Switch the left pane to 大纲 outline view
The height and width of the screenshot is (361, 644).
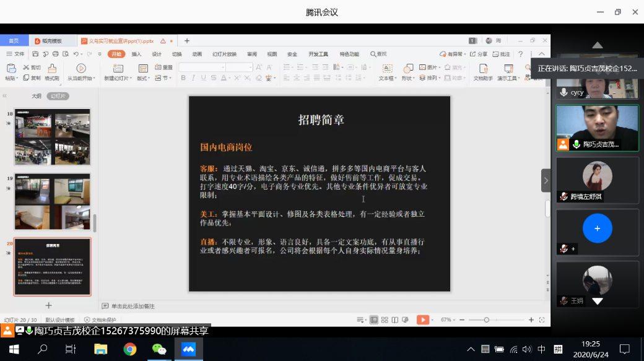click(37, 96)
